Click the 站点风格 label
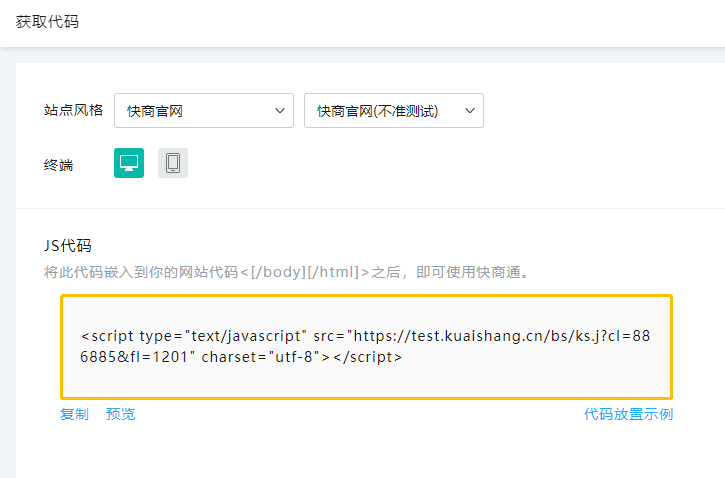The height and width of the screenshot is (478, 725). pyautogui.click(x=74, y=111)
